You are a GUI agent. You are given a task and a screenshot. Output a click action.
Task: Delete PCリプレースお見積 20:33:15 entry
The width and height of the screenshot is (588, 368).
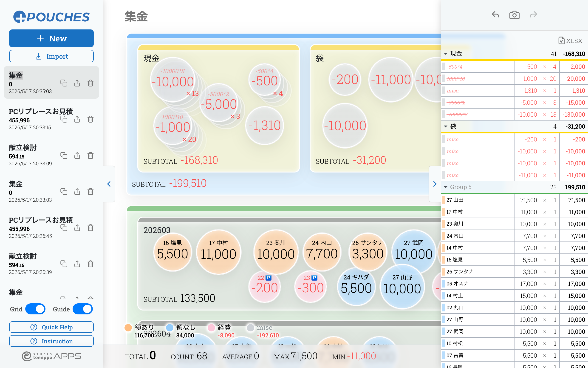(90, 119)
